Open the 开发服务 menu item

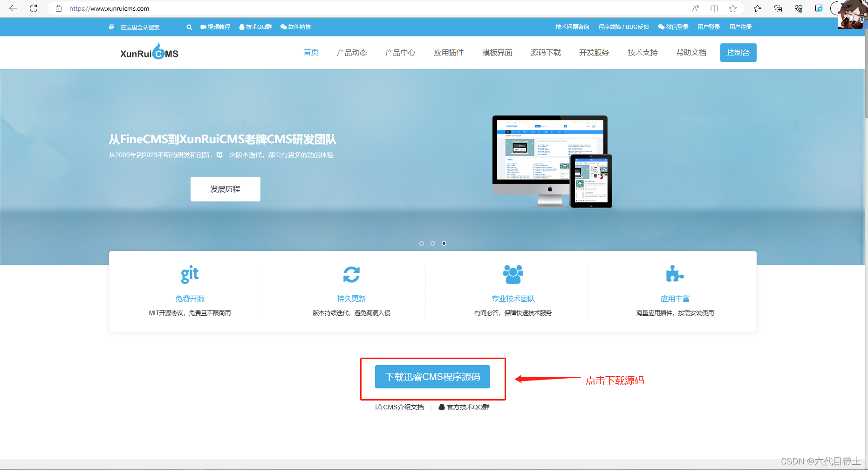[594, 52]
